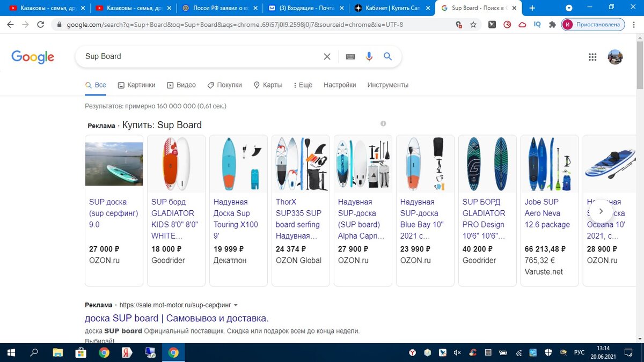Open a new browser tab
This screenshot has width=644, height=362.
(x=532, y=8)
